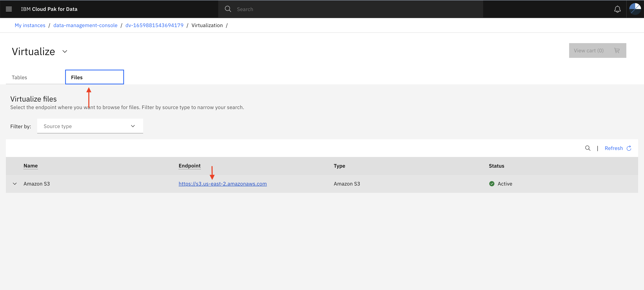Click the Amazon S3 name cell

[x=37, y=184]
